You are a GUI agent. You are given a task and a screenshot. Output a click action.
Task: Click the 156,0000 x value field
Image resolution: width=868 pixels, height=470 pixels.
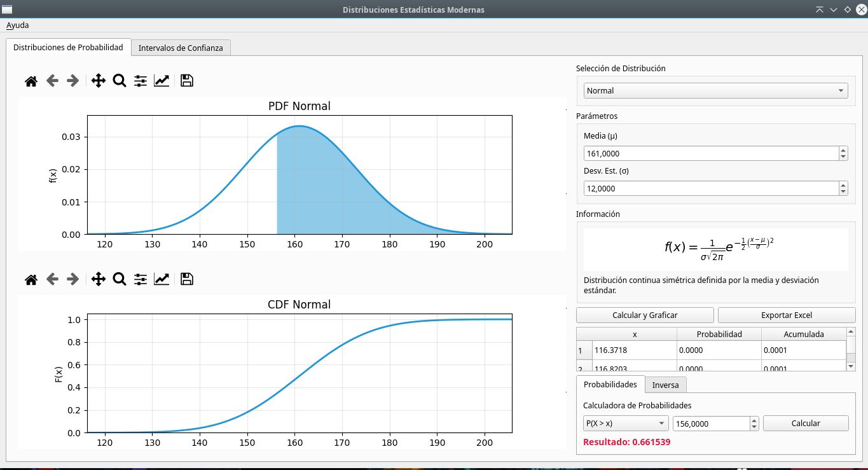711,424
